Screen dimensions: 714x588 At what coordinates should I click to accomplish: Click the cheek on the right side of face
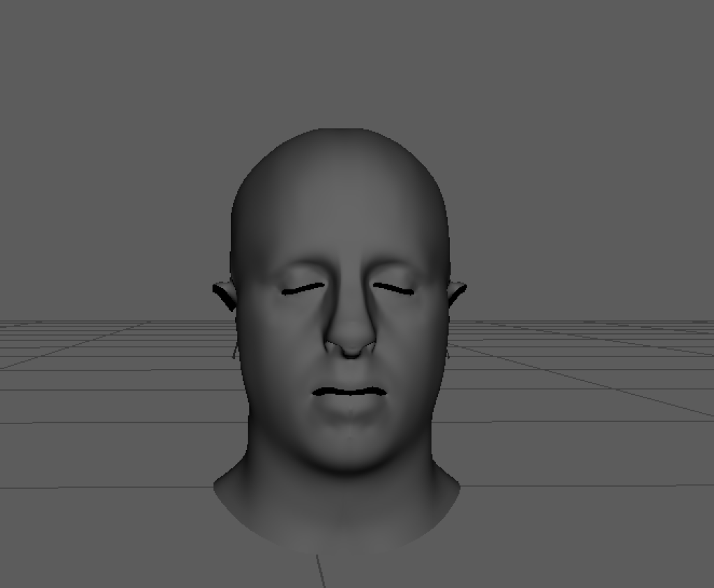(415, 349)
